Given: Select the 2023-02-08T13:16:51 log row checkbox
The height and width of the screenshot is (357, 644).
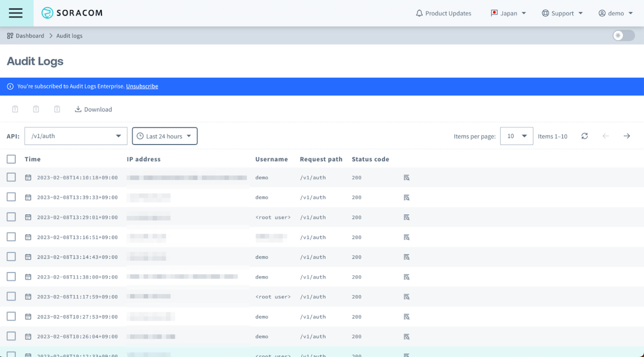Looking at the screenshot, I should click(11, 237).
